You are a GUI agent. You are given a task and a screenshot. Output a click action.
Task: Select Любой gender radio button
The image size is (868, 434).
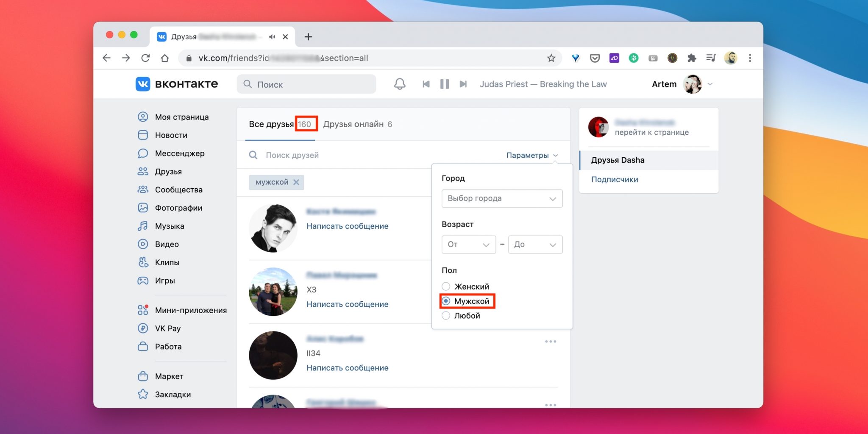click(446, 315)
